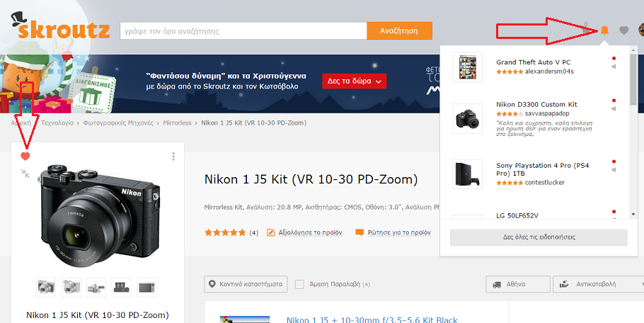Image resolution: width=644 pixels, height=323 pixels.
Task: Select the thumbnail showing the camera's top view
Action: coord(122,287)
